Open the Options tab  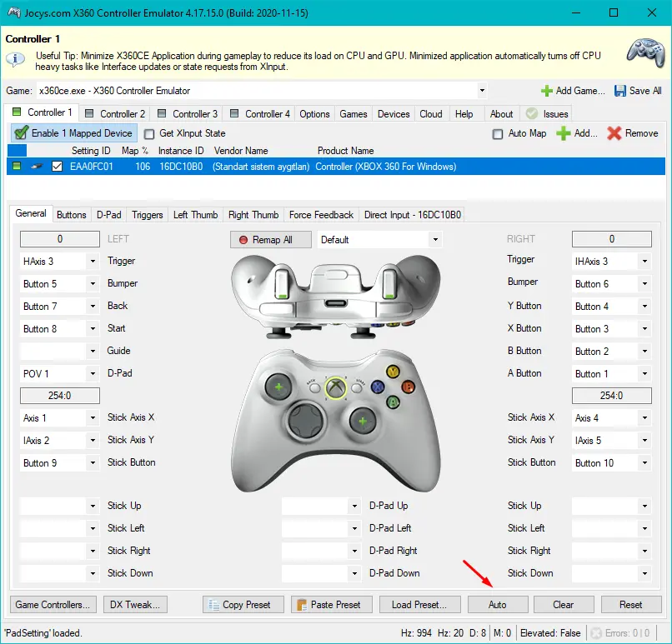[314, 114]
